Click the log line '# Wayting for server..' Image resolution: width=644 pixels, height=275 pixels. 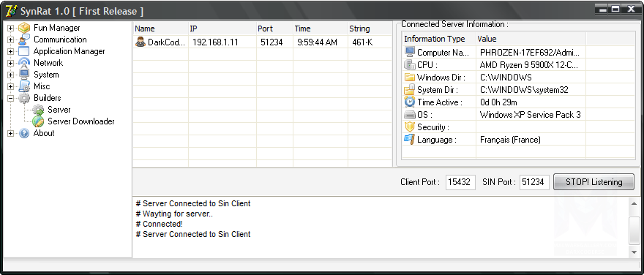point(174,214)
